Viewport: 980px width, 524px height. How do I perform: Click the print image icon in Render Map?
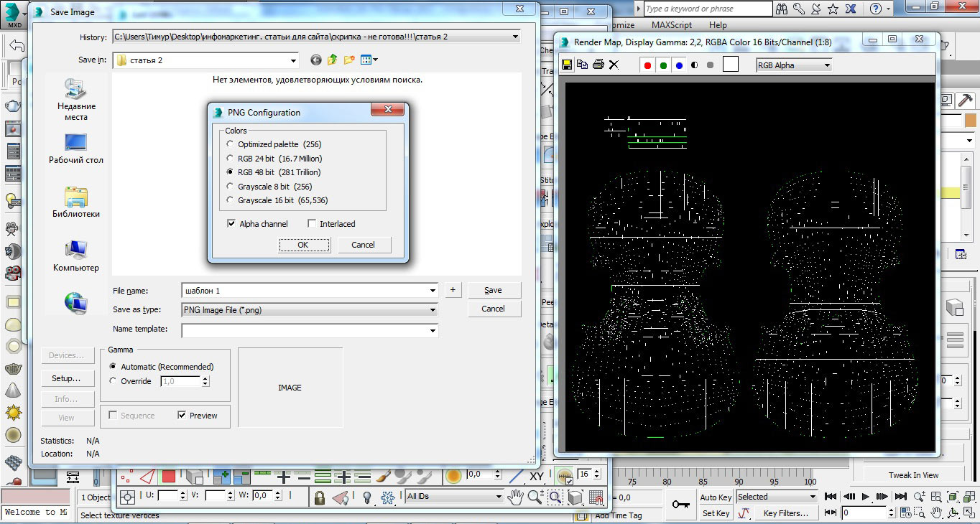pyautogui.click(x=598, y=65)
